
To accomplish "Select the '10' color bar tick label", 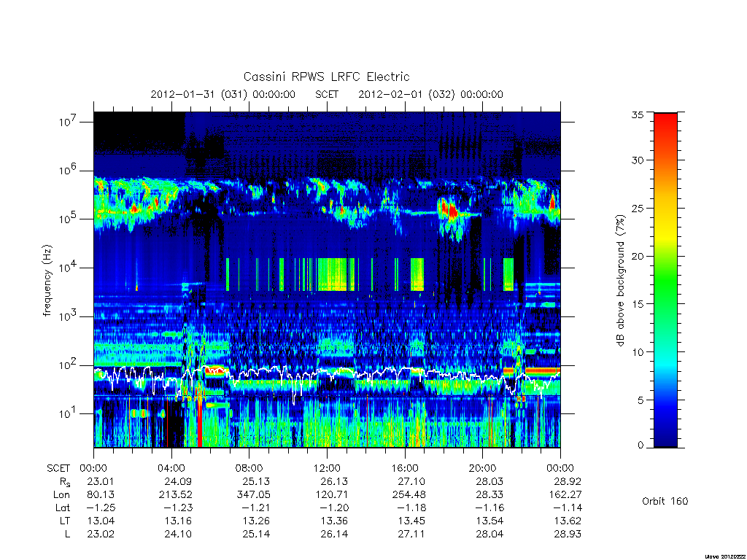I will pyautogui.click(x=638, y=352).
